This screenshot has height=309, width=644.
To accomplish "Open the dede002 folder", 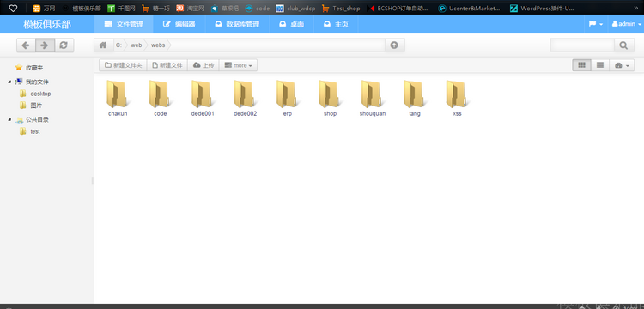I will pos(246,99).
